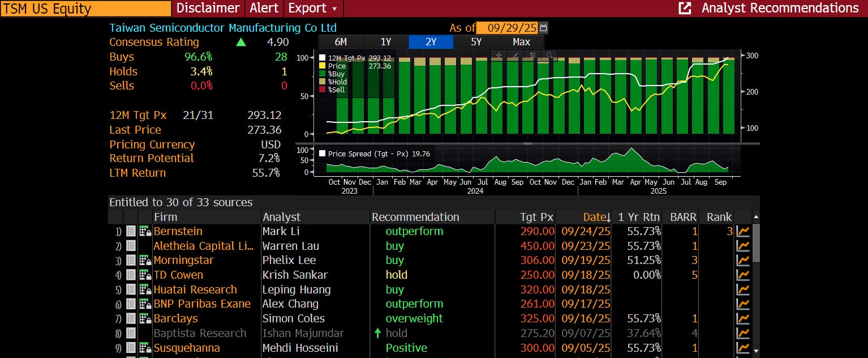868x358 pixels.
Task: Open the chart icon in the Barclays row
Action: point(742,318)
